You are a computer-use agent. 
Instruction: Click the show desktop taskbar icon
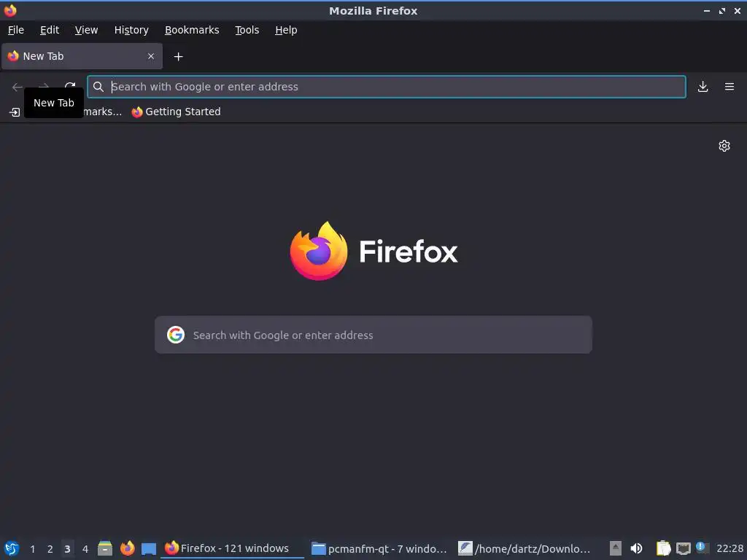[x=149, y=549]
